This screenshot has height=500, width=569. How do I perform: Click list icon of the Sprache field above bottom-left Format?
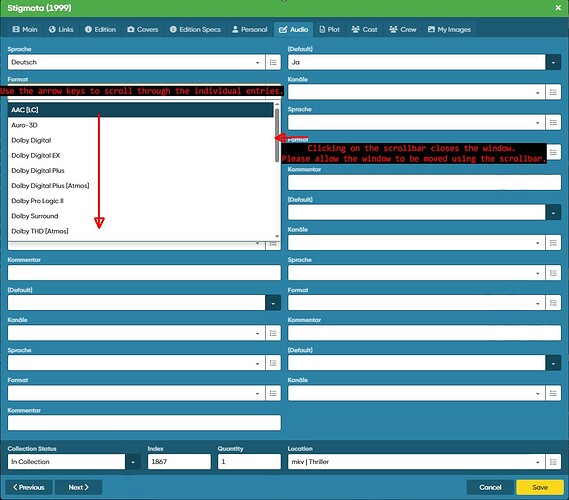(x=273, y=363)
